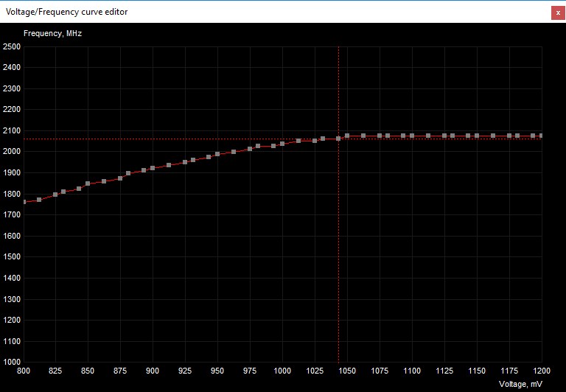Screen dimensions: 566x392
Task: Click the 'Frequency, MHz' axis title
Action: [53, 34]
